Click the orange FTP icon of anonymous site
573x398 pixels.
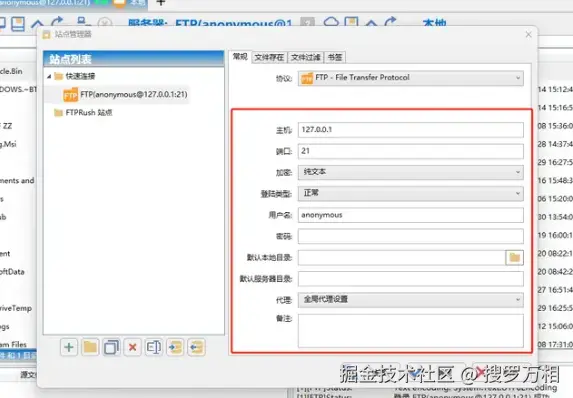[x=71, y=95]
